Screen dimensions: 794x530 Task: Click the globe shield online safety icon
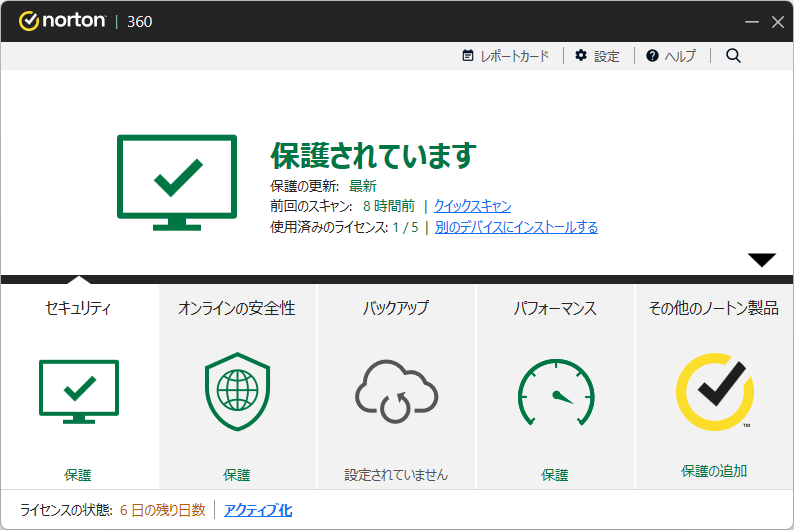[x=237, y=391]
